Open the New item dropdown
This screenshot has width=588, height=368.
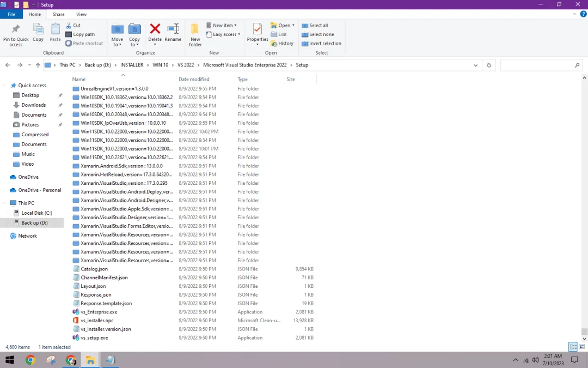coord(221,25)
